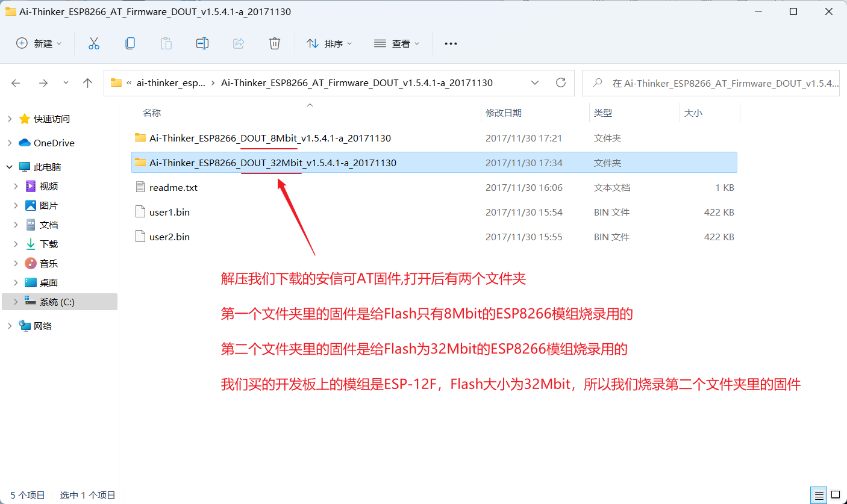The image size is (847, 504).
Task: Click ai-thinker_esp... breadcrumb segment
Action: (x=171, y=83)
